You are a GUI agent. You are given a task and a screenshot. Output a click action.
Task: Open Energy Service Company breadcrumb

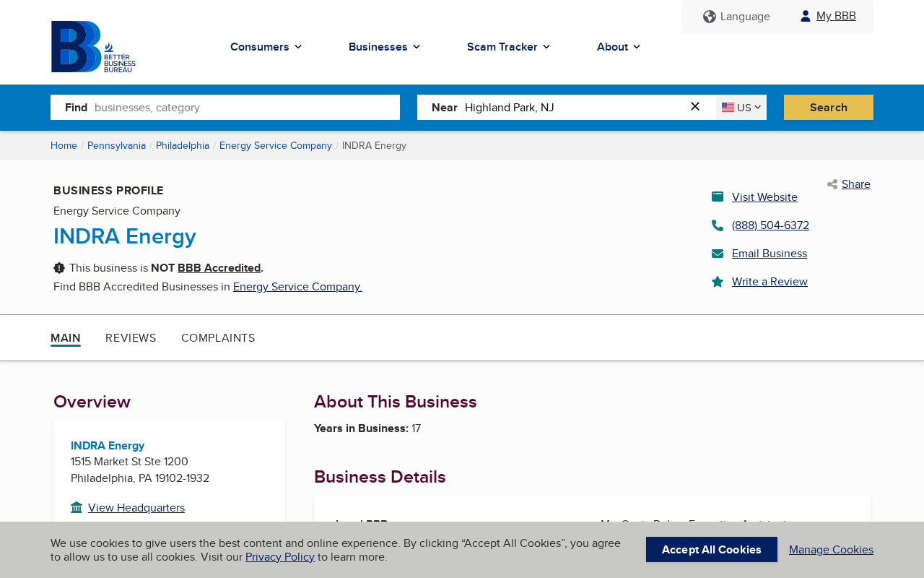tap(276, 146)
